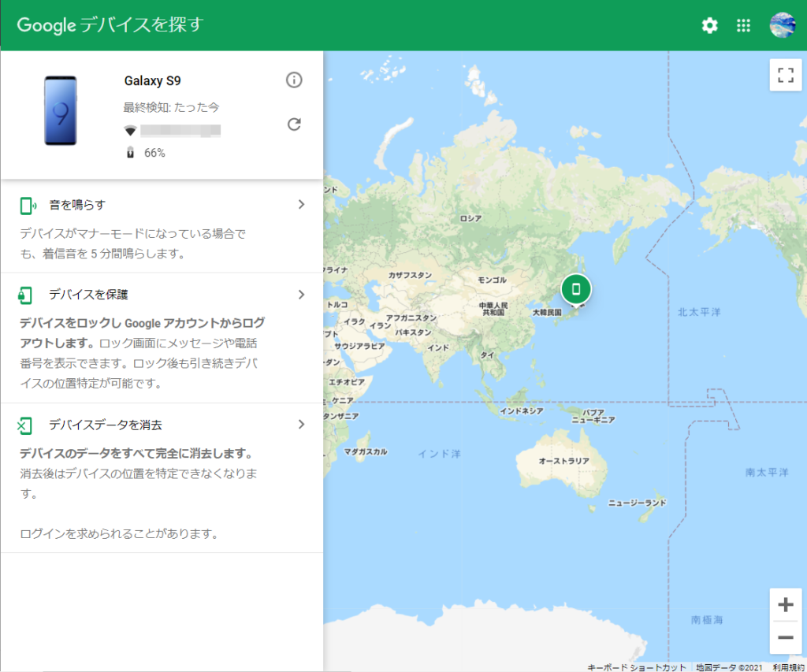Screen dimensions: 807x672
Task: Zoom in on the map
Action: point(786,604)
